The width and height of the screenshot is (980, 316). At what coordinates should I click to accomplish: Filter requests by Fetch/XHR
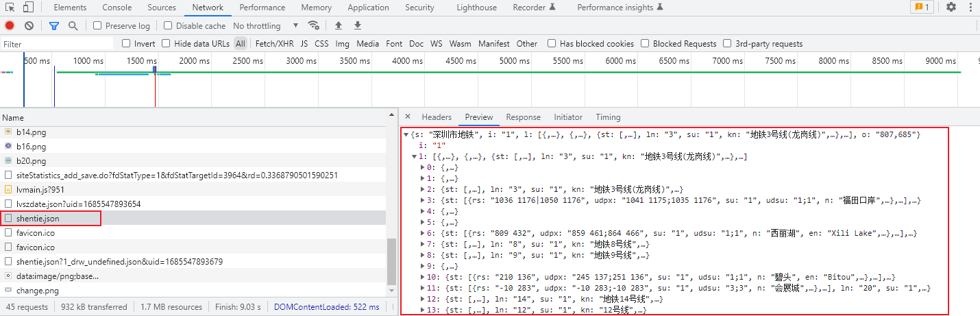click(x=274, y=44)
